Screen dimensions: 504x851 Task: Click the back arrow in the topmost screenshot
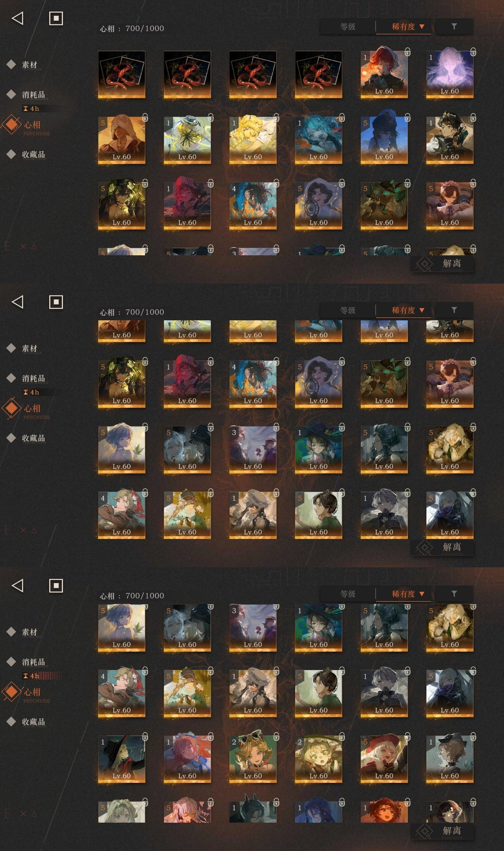(x=18, y=18)
